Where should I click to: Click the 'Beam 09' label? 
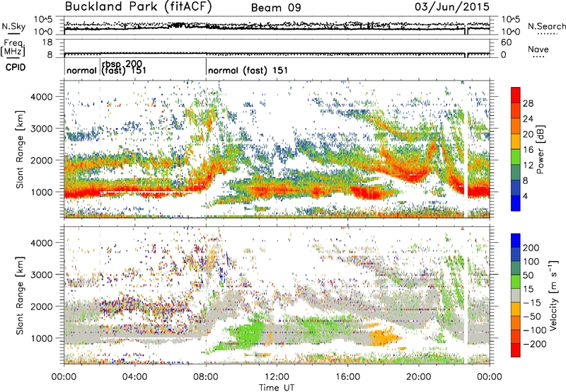276,8
